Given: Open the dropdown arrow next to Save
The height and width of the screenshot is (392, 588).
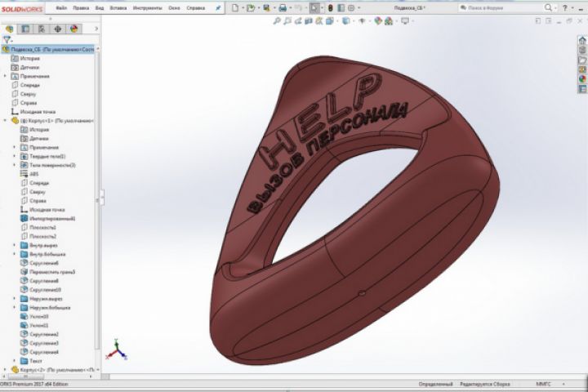Looking at the screenshot, I should click(x=274, y=7).
